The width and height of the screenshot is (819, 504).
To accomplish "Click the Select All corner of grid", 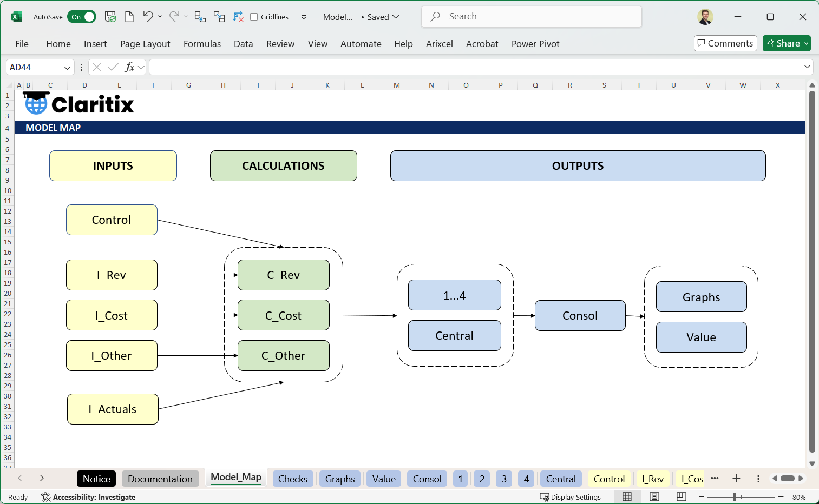I will pyautogui.click(x=8, y=85).
